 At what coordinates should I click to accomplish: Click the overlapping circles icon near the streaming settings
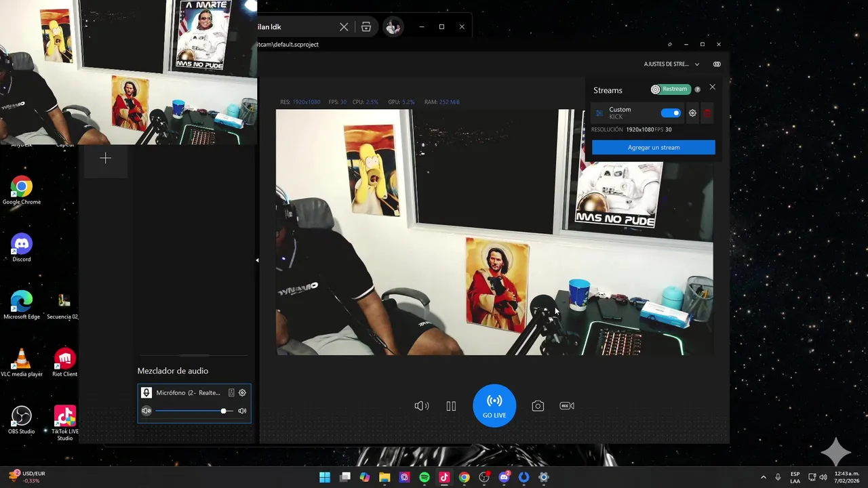[717, 64]
